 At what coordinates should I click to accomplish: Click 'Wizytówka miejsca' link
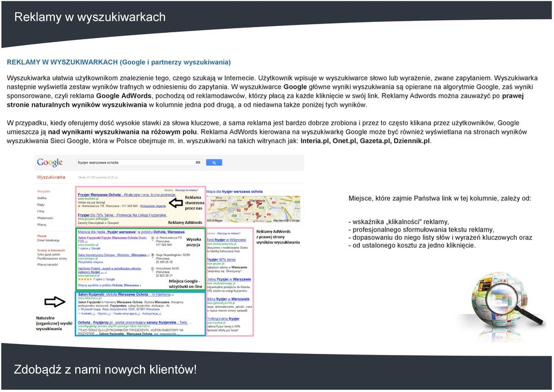coord(91,262)
